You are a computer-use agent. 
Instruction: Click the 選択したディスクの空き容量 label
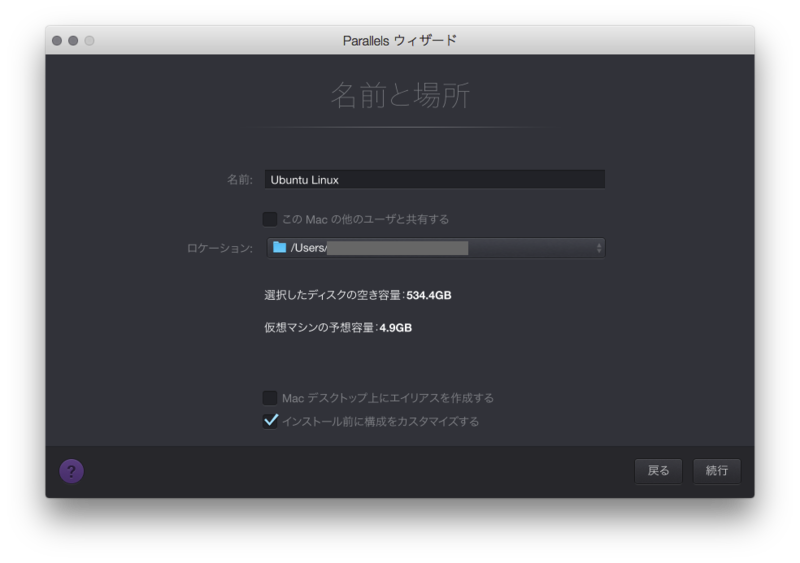[333, 296]
